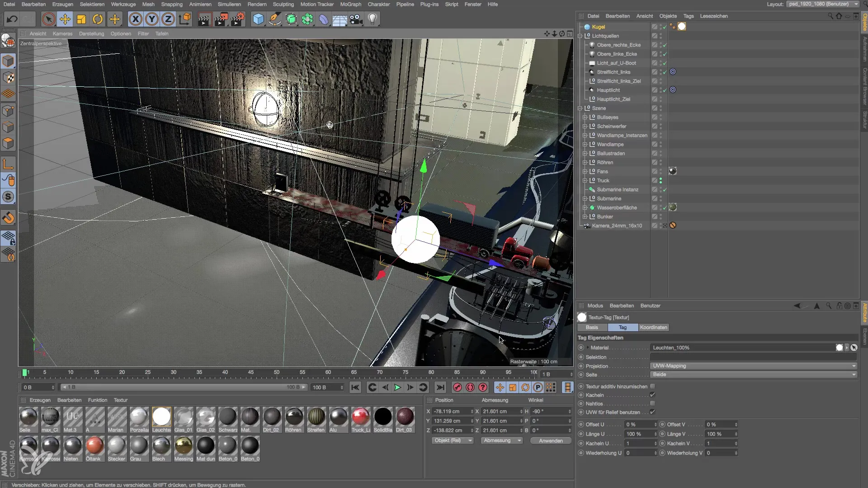Select the Kamera_24mm_16x10 object
The width and height of the screenshot is (868, 488).
(617, 225)
